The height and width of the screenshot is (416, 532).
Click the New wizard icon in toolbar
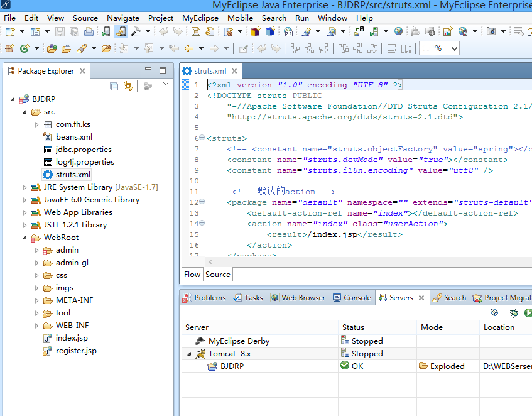pos(10,31)
